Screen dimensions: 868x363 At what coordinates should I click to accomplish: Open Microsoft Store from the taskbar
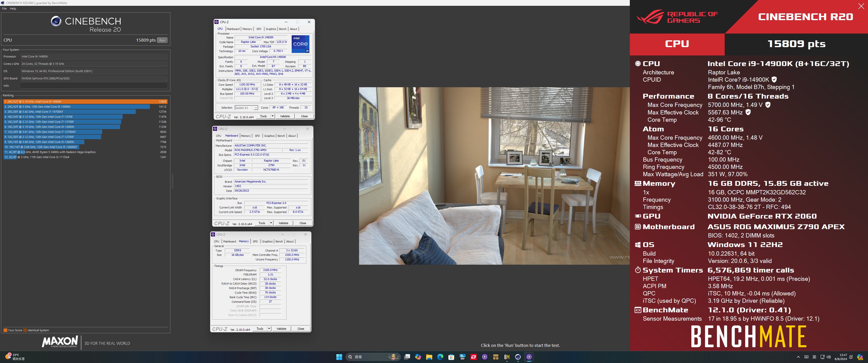[451, 357]
